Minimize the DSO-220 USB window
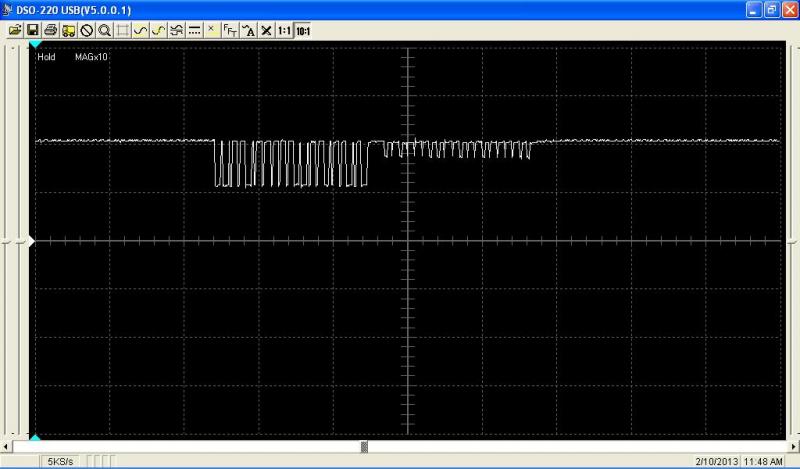The width and height of the screenshot is (800, 469). tap(754, 10)
